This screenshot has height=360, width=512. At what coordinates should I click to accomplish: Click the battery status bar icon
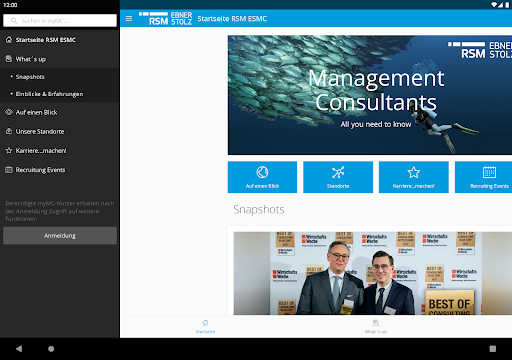pyautogui.click(x=508, y=5)
